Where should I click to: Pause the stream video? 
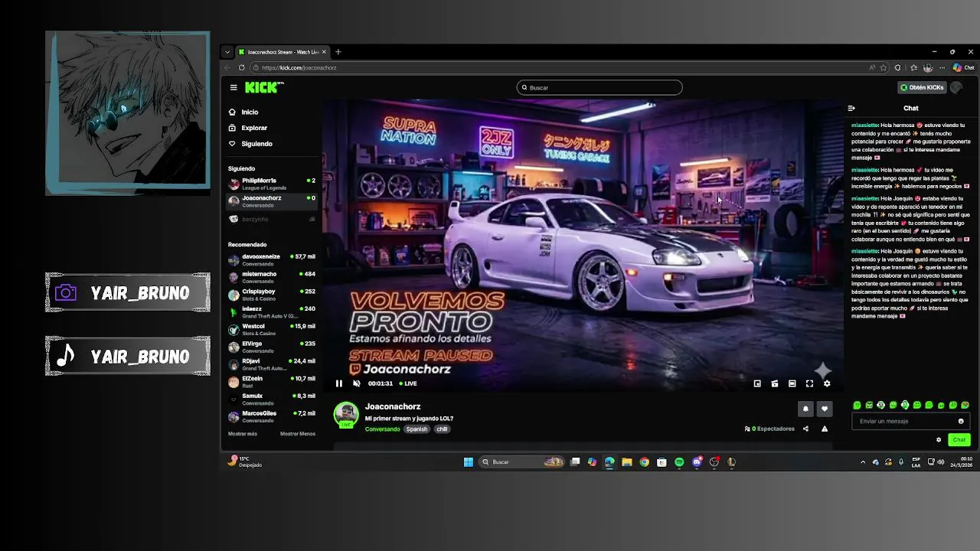click(339, 383)
